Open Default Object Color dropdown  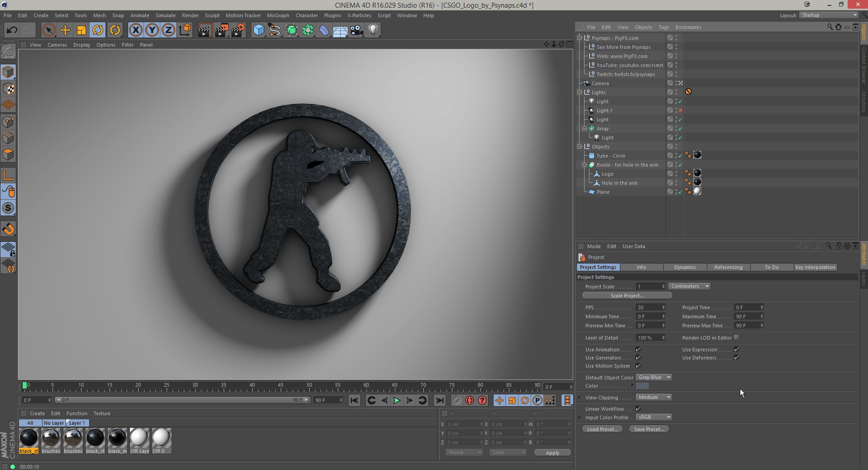coord(654,377)
